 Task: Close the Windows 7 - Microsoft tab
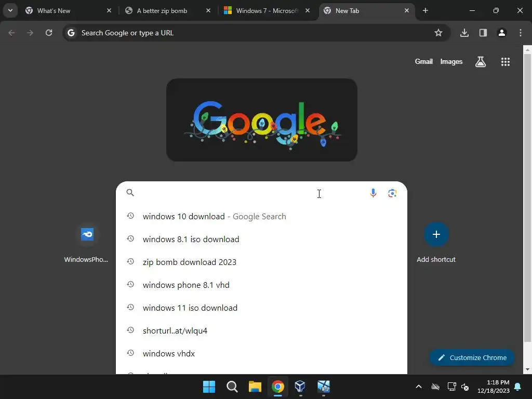pos(308,11)
